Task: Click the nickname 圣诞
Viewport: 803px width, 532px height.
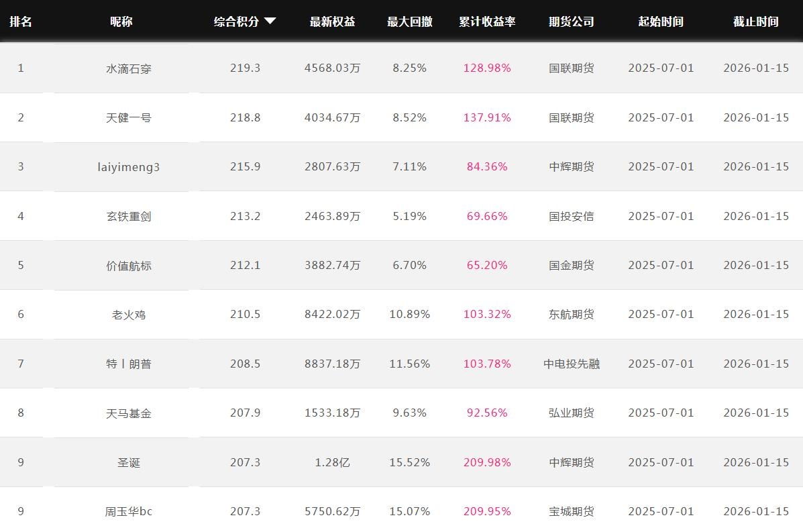Action: [x=128, y=462]
